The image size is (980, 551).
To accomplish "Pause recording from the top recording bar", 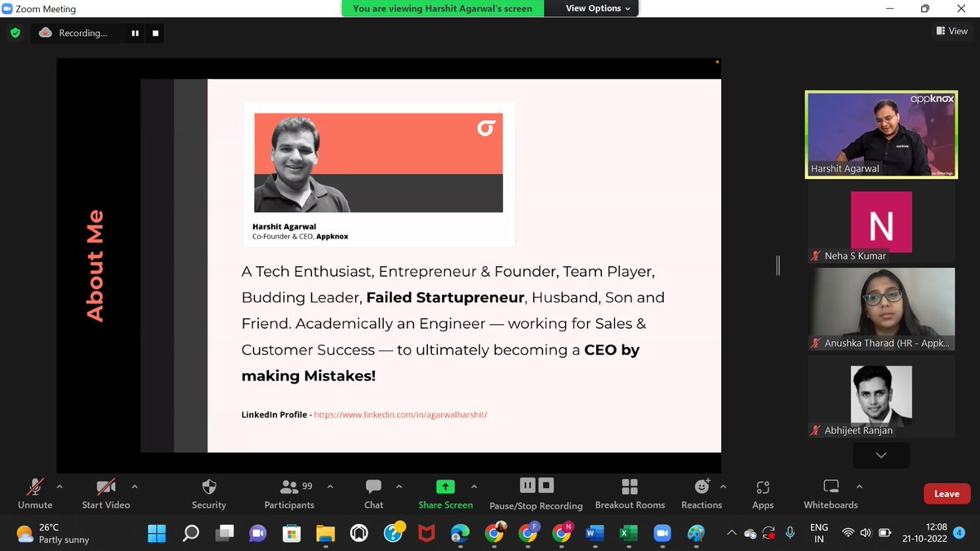I will 135,33.
